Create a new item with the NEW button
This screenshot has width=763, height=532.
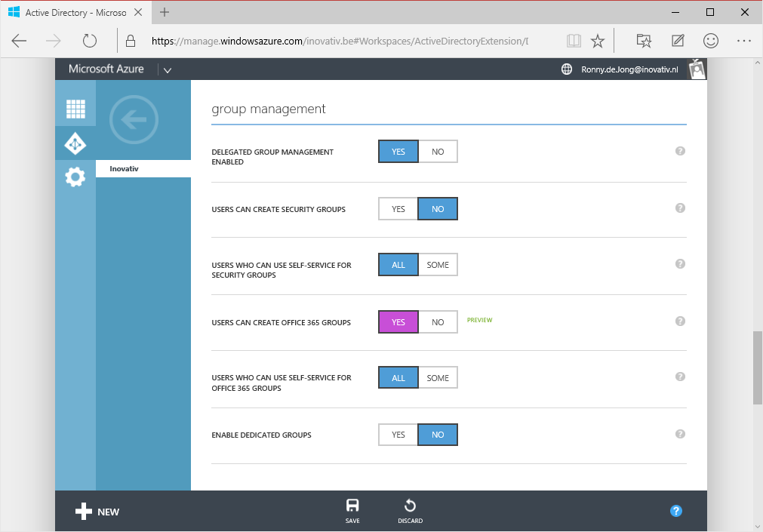click(x=97, y=511)
